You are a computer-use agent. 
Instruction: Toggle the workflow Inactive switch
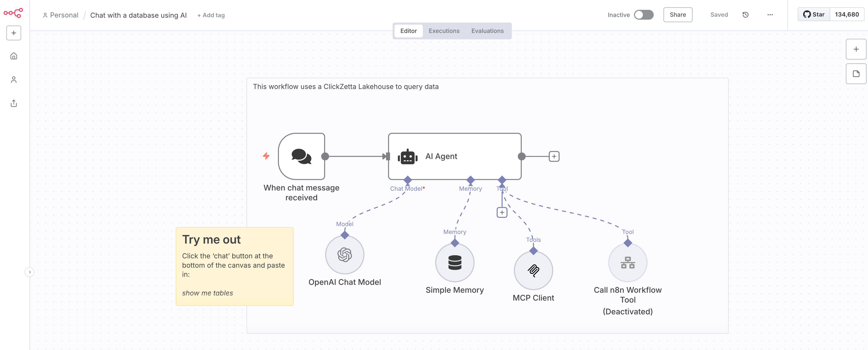point(643,15)
